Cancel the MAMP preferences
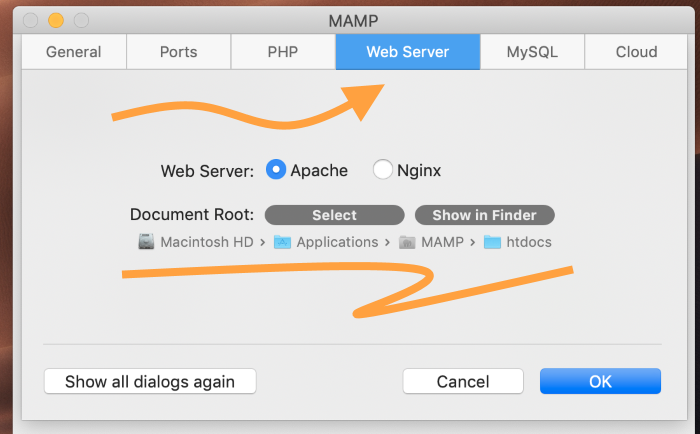This screenshot has width=700, height=434. click(x=463, y=381)
